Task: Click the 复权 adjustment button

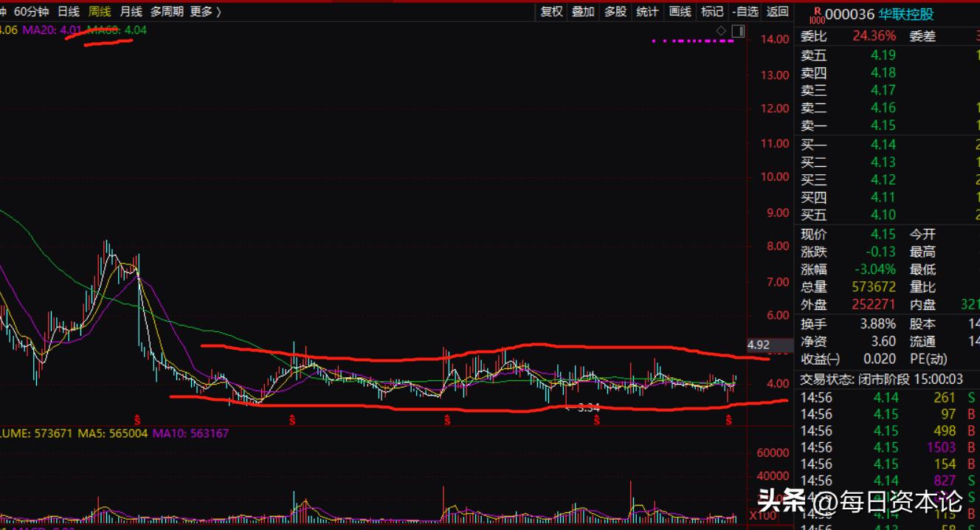Action: pos(551,11)
